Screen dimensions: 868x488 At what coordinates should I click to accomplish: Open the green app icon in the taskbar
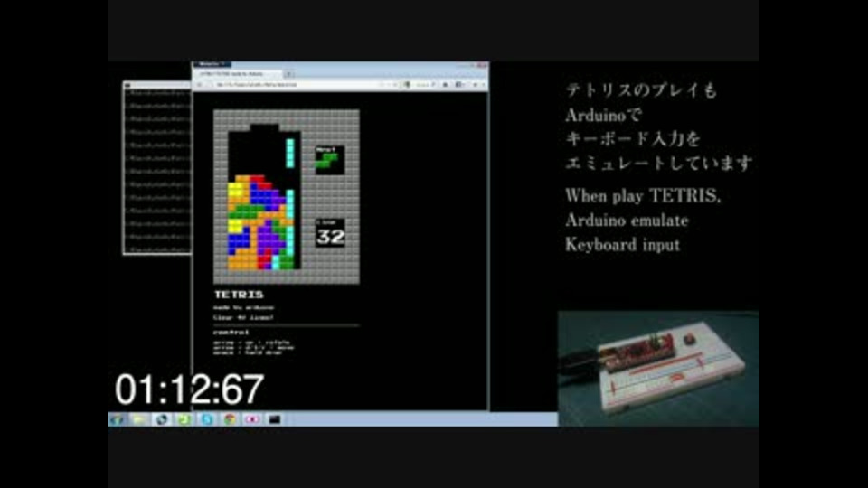pos(184,419)
